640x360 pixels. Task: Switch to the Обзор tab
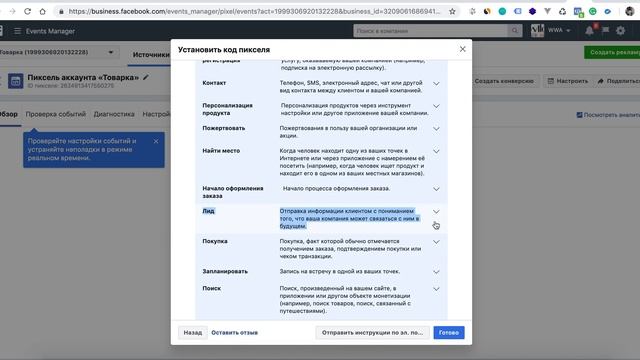tap(9, 114)
